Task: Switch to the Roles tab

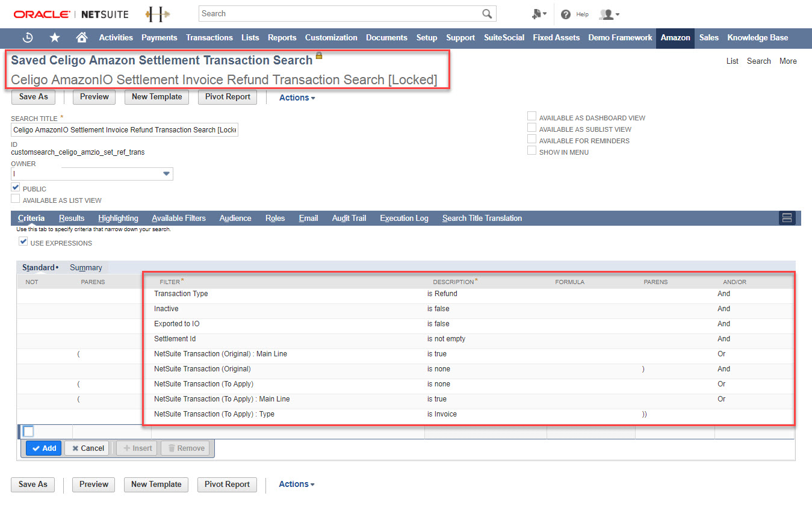Action: [275, 218]
